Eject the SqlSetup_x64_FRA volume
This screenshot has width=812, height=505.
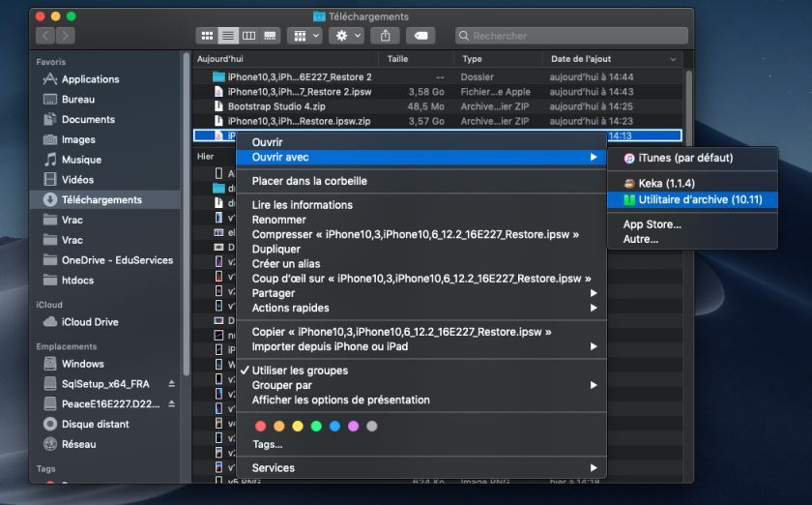(171, 384)
